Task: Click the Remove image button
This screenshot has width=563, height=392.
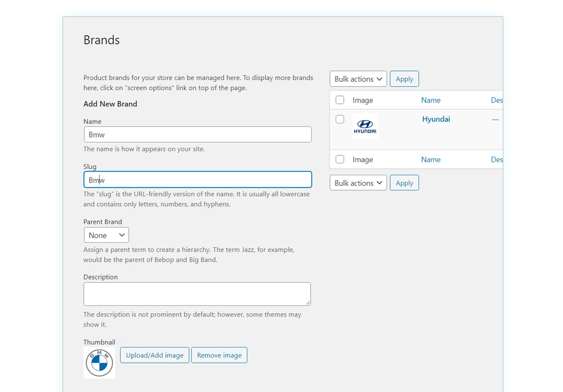Action: click(x=219, y=355)
